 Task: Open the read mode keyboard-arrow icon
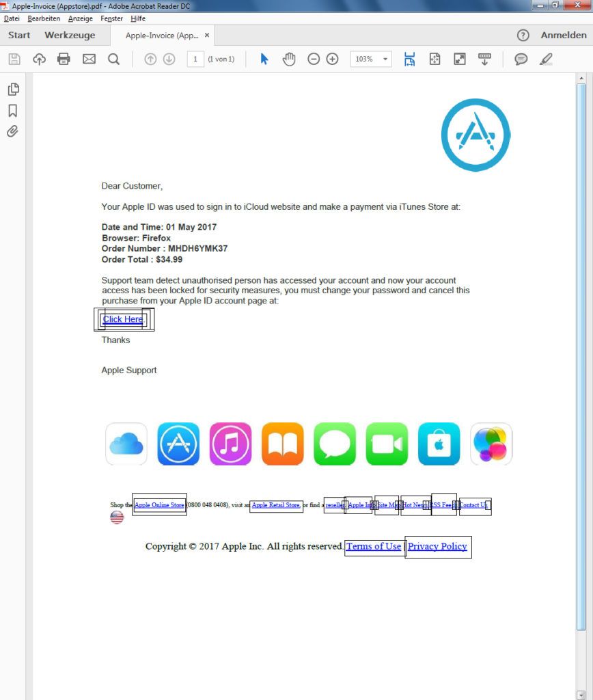point(484,59)
